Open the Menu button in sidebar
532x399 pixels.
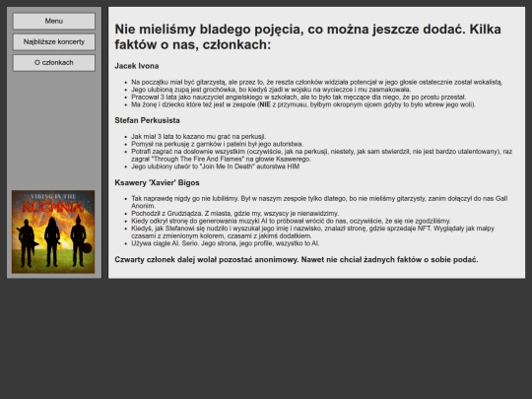[54, 21]
